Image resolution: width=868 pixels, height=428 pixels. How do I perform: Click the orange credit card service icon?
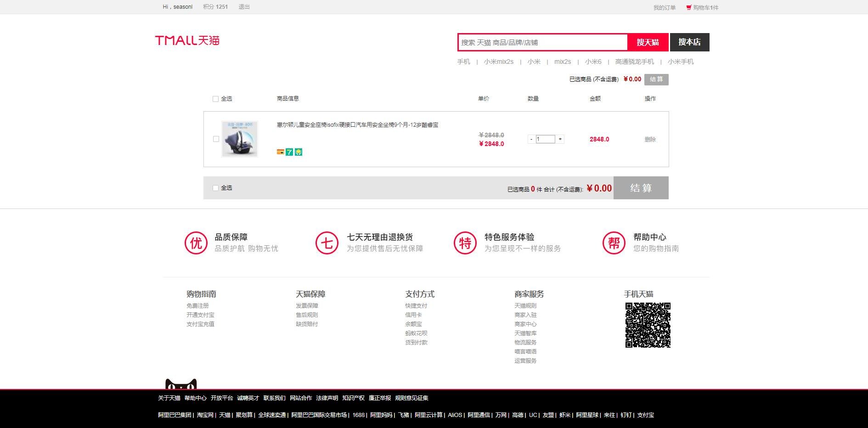[x=280, y=152]
